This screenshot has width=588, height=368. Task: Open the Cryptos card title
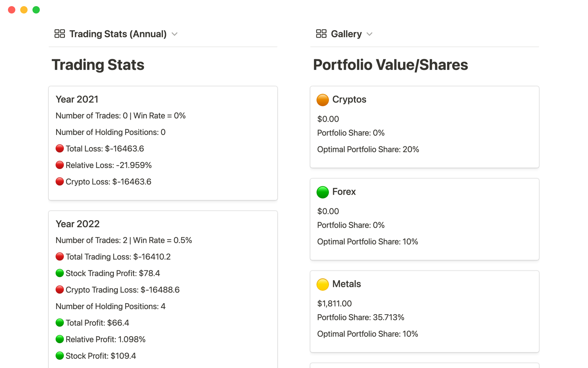[349, 99]
